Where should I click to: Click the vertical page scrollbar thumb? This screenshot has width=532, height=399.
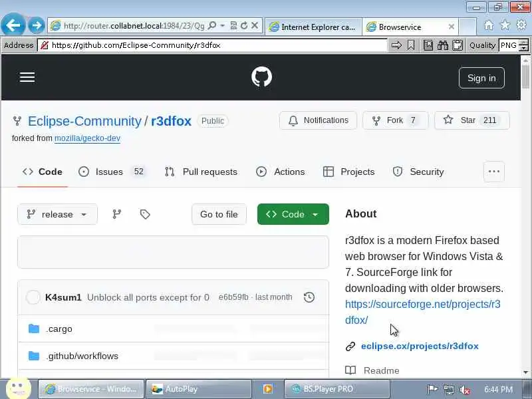coord(526,76)
